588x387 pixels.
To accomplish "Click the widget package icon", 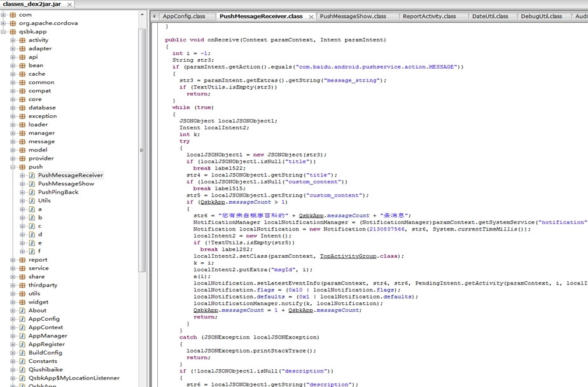I will click(x=22, y=302).
